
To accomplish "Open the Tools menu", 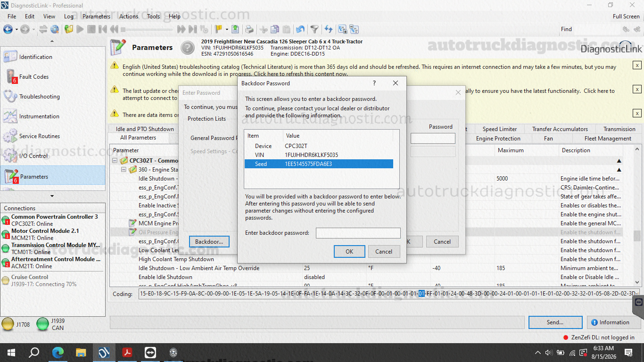I will (x=154, y=16).
